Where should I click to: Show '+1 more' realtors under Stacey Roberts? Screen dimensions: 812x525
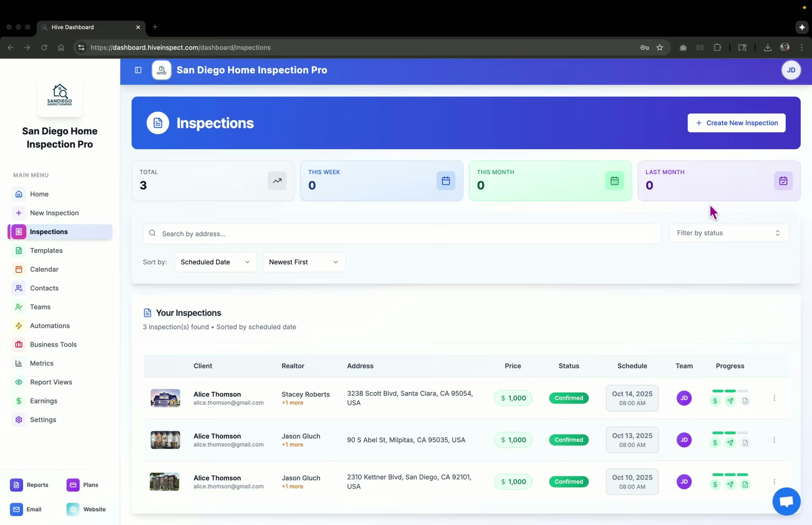pos(292,403)
